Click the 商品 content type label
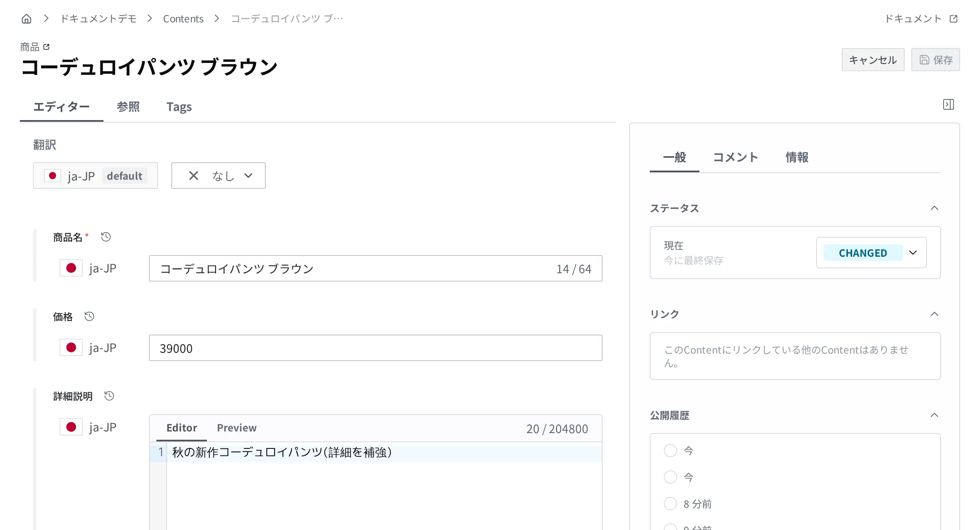The height and width of the screenshot is (530, 980). tap(30, 47)
